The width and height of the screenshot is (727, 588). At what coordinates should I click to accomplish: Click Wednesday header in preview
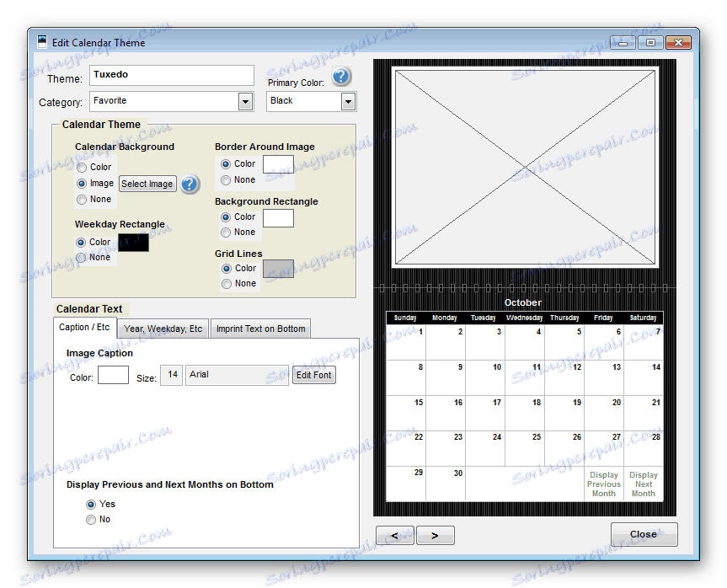(x=524, y=318)
